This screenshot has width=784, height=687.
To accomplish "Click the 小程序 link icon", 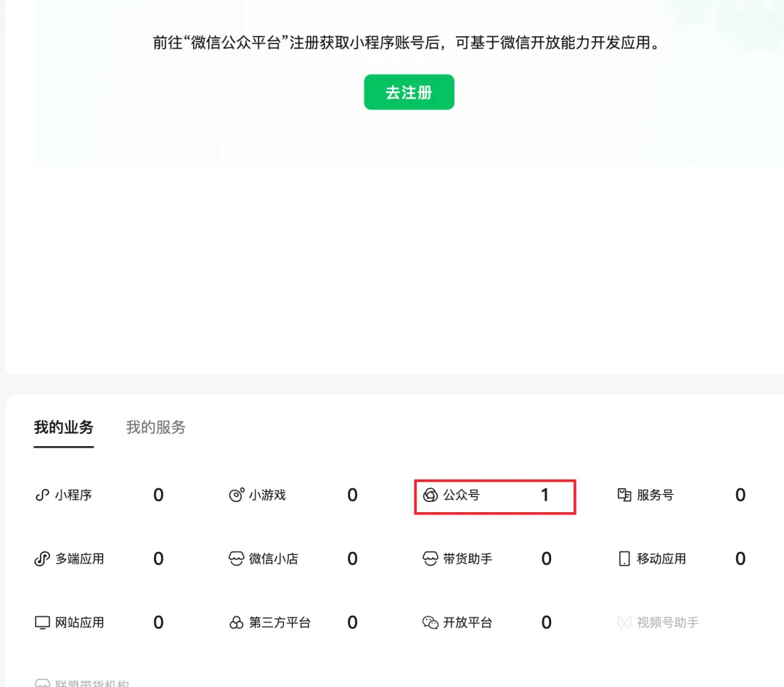I will (43, 495).
